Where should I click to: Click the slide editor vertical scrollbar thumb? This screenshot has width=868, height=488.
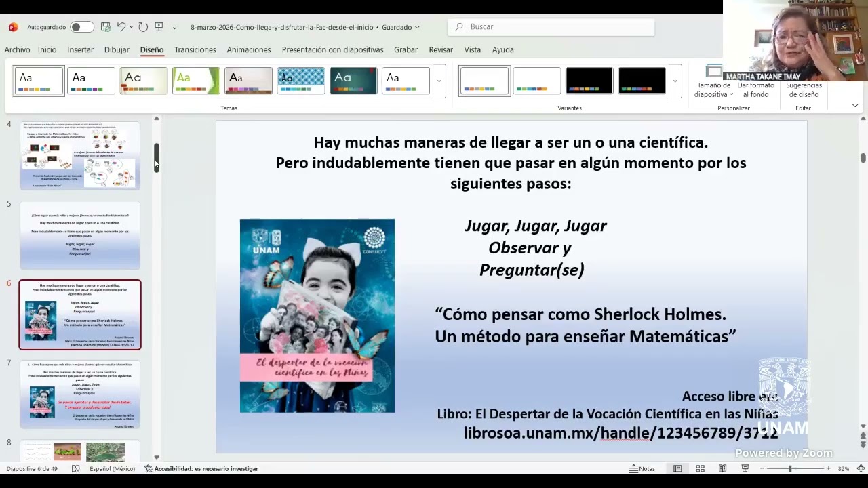point(863,158)
